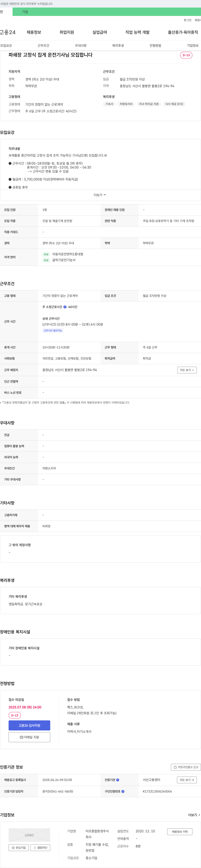Image resolution: width=201 pixels, height=868 pixels.
Task: Click the 채용정보 이력 button
Action: pos(180,832)
